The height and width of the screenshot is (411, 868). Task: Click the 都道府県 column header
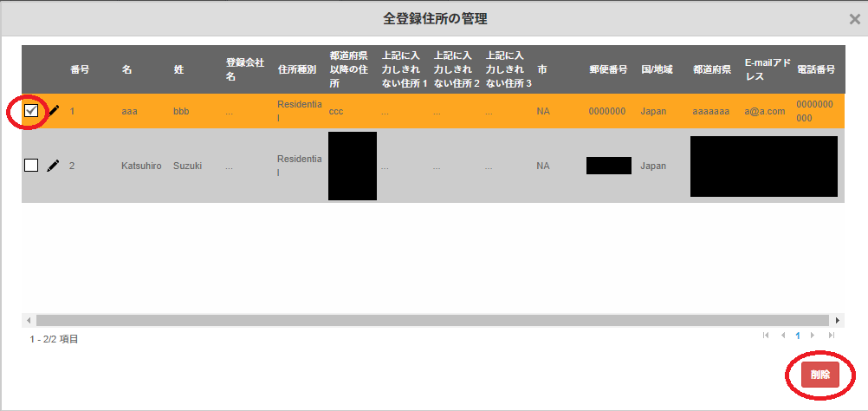pyautogui.click(x=712, y=69)
